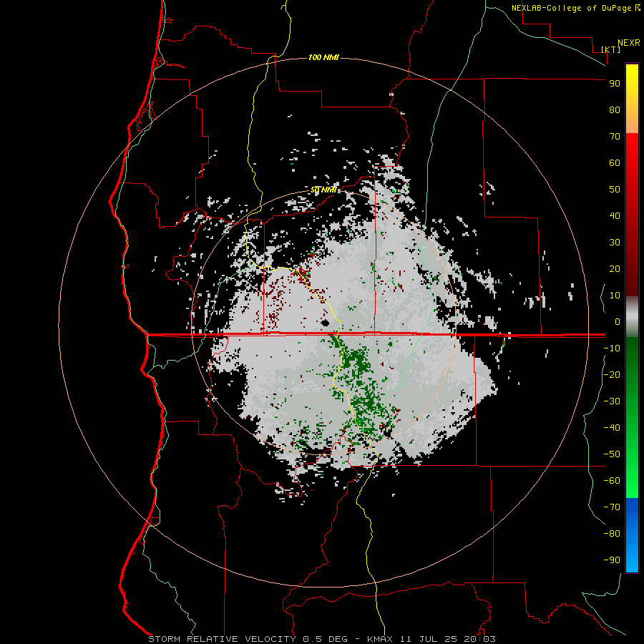Click the 40 value on the velocity scale

pyautogui.click(x=615, y=215)
